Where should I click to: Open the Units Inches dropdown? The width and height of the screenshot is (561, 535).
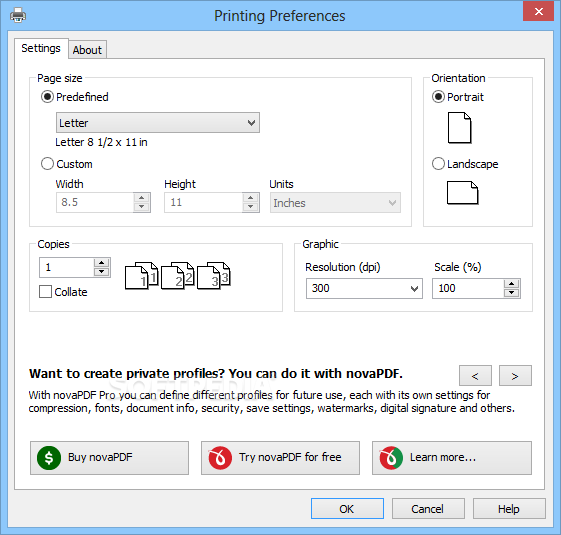click(x=335, y=203)
